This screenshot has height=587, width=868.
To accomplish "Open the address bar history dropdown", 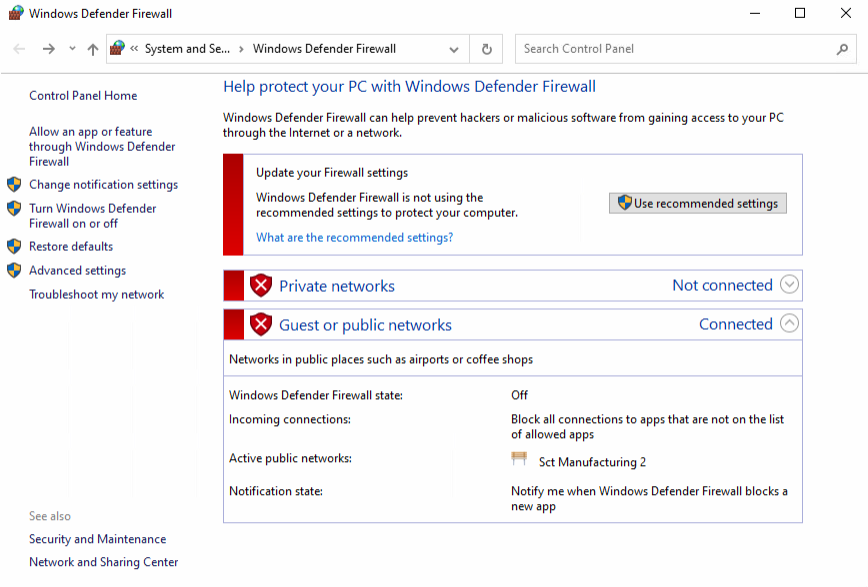I will point(454,49).
